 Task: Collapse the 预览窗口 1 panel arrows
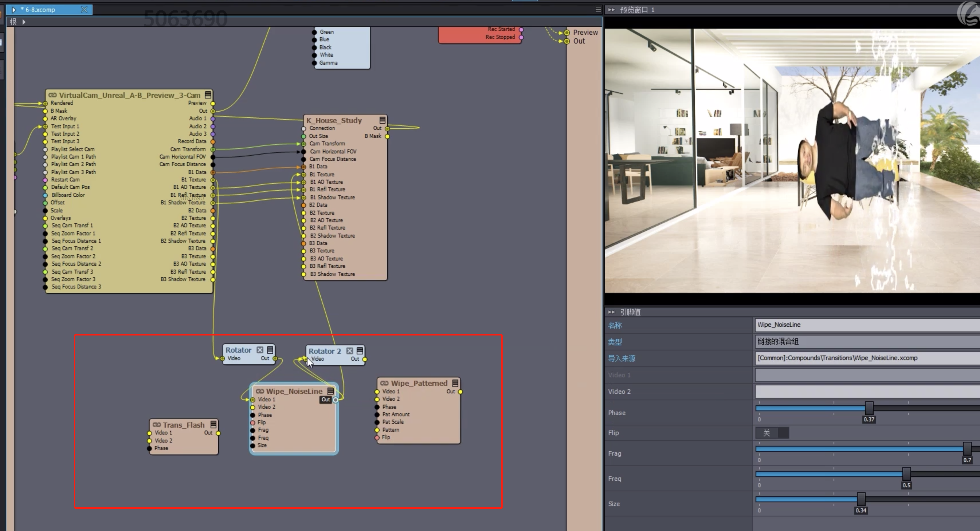click(x=611, y=10)
